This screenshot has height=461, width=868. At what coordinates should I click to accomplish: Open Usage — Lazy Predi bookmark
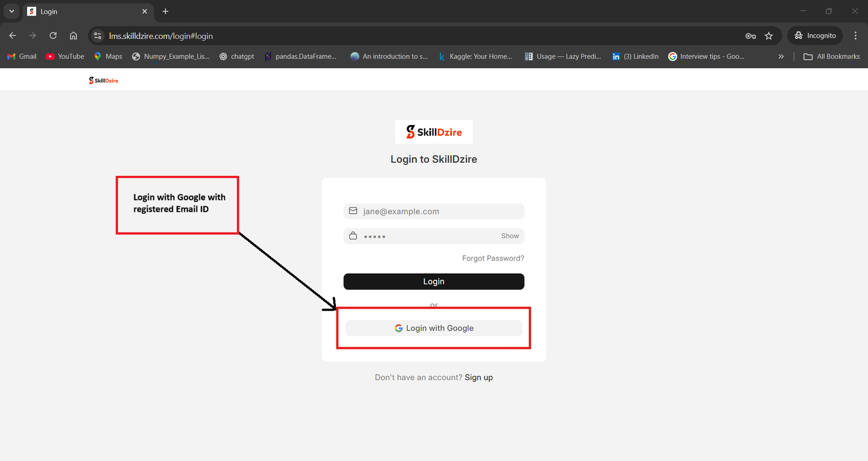coord(563,56)
